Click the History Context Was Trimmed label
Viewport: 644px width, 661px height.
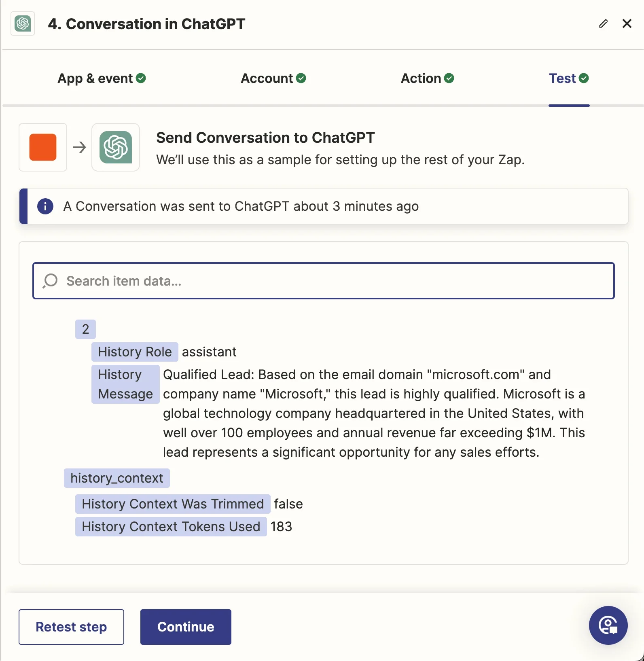pos(173,504)
